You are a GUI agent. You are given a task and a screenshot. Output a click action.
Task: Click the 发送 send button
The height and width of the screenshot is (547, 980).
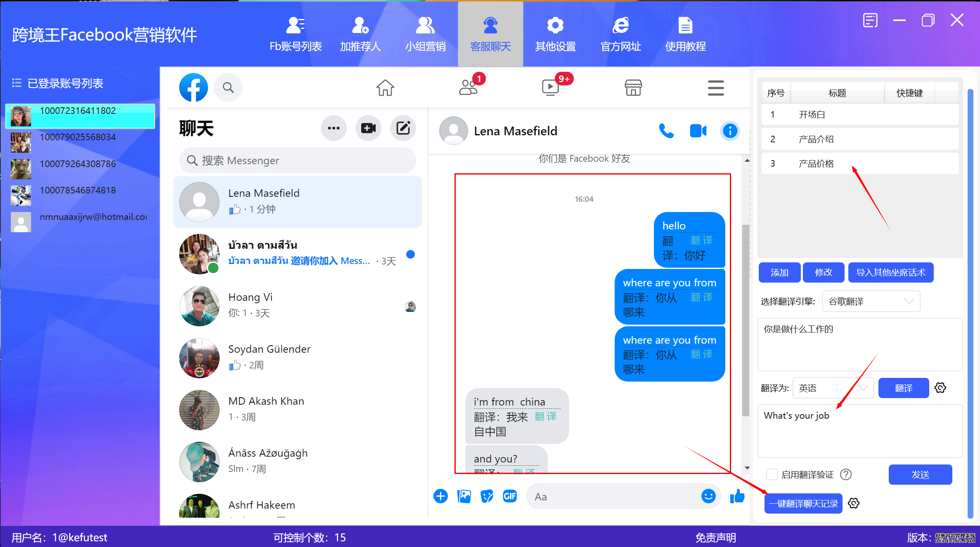point(920,474)
